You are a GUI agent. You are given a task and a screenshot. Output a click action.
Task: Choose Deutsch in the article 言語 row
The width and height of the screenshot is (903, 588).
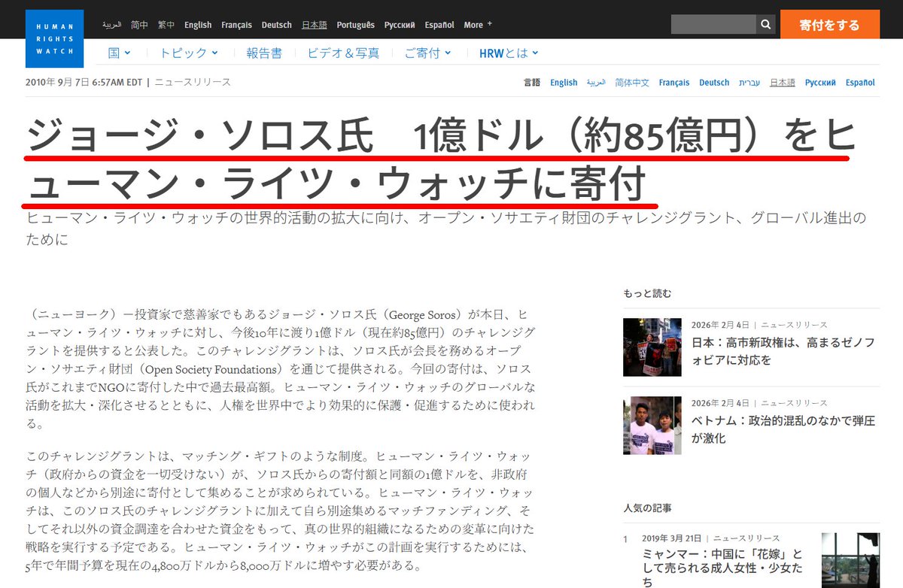(714, 83)
